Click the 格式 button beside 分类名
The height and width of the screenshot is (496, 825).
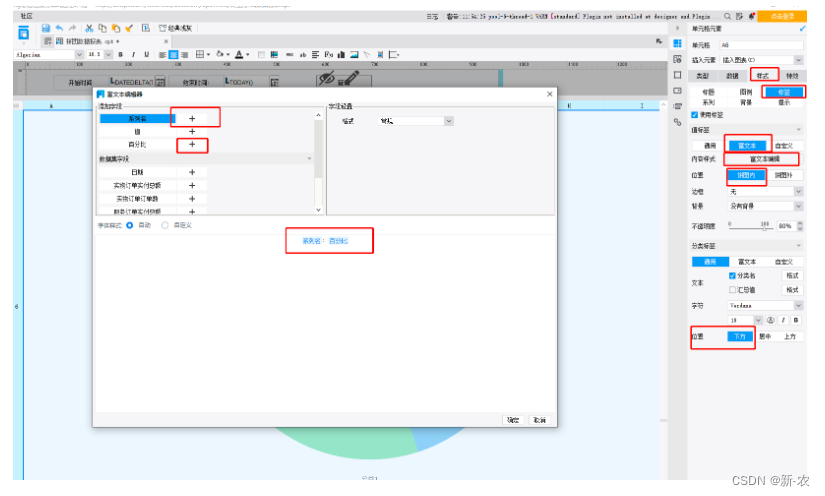(792, 276)
